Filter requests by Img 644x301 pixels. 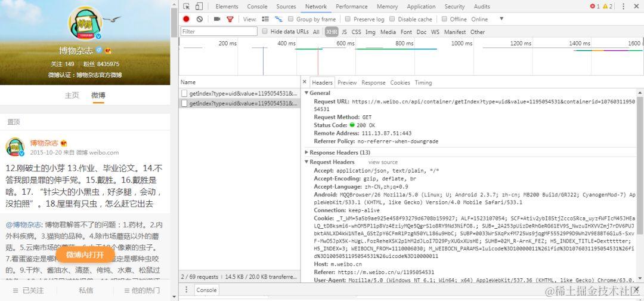point(370,32)
